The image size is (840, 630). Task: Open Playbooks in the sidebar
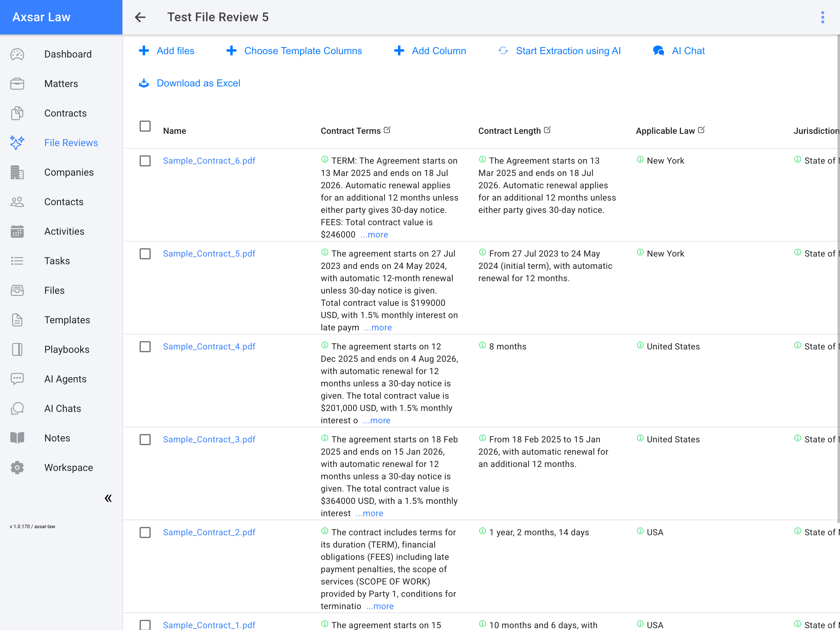(x=67, y=349)
